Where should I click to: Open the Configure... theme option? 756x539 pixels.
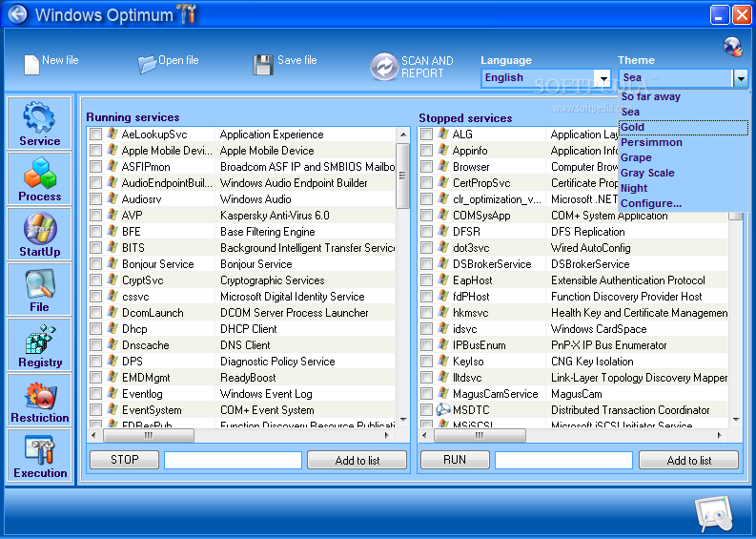click(x=684, y=203)
